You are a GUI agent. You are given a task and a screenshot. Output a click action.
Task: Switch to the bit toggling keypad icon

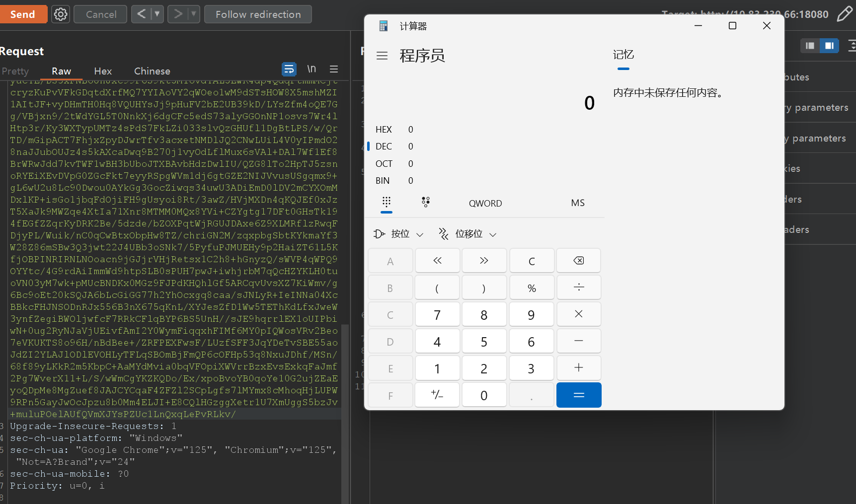pyautogui.click(x=426, y=203)
